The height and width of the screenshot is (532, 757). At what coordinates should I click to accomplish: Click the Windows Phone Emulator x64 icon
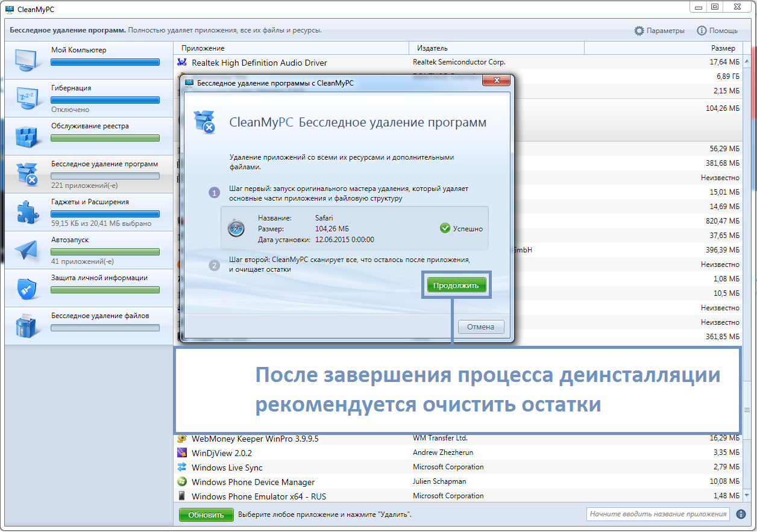pos(182,496)
